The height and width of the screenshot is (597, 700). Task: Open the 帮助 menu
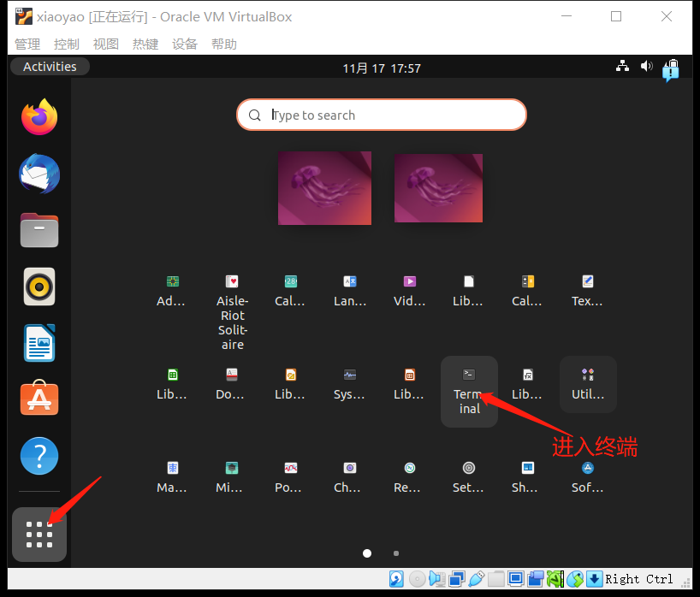pos(223,44)
